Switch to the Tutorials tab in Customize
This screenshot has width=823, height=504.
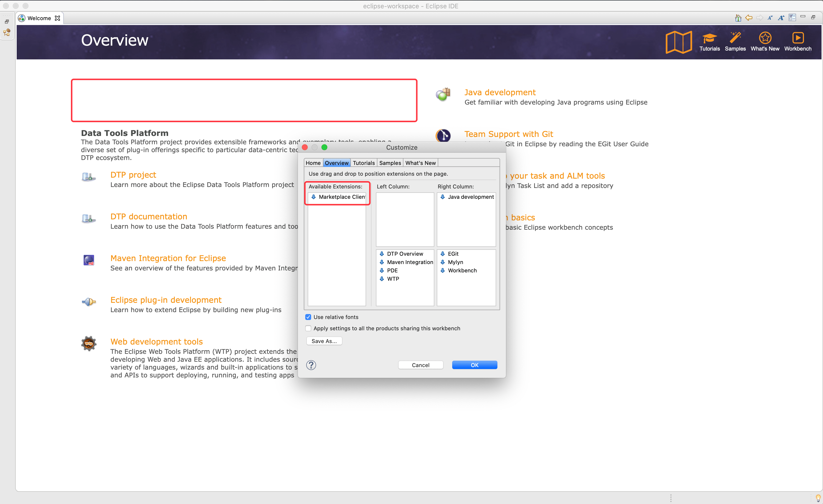coord(363,163)
